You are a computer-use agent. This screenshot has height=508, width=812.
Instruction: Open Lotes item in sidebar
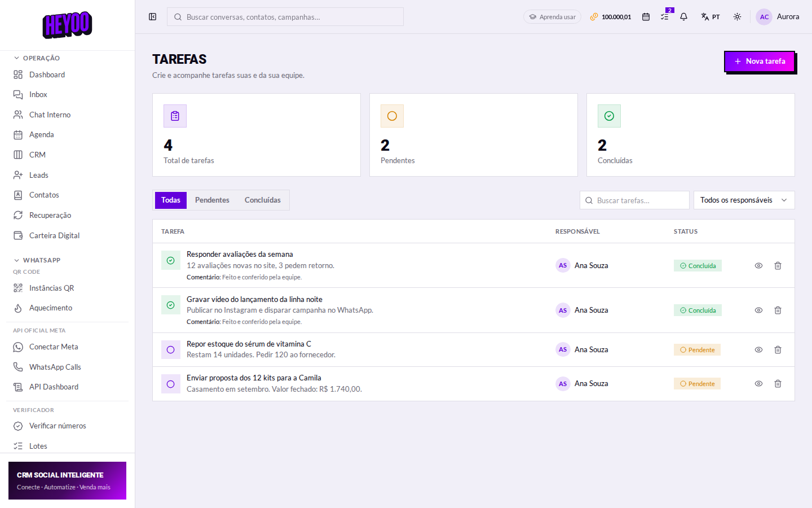(67, 446)
